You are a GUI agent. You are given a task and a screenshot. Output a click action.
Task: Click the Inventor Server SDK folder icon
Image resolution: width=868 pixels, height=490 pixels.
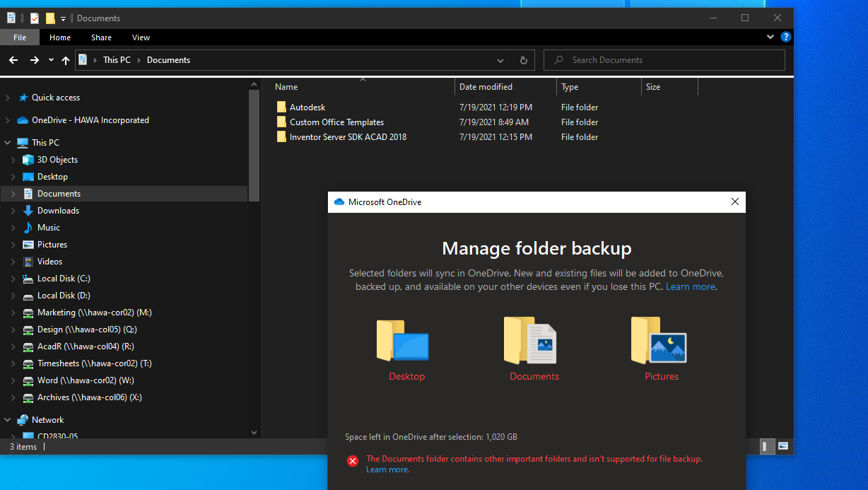click(281, 137)
